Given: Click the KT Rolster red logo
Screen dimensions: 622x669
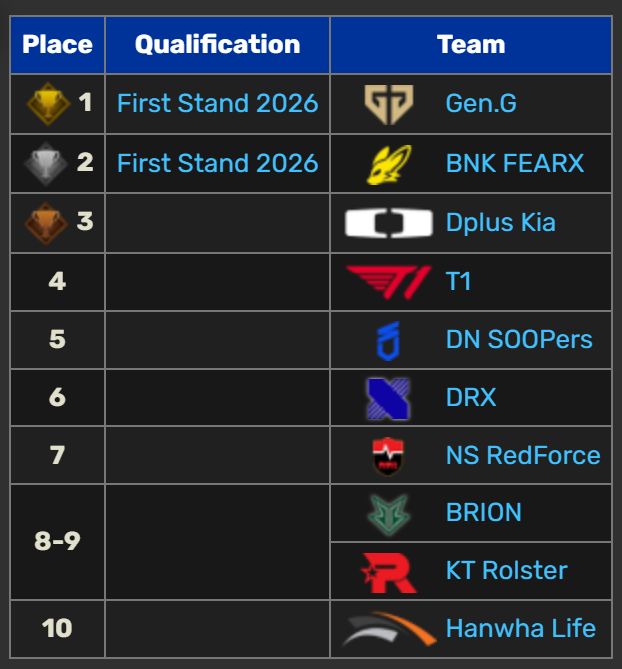Looking at the screenshot, I should [388, 571].
